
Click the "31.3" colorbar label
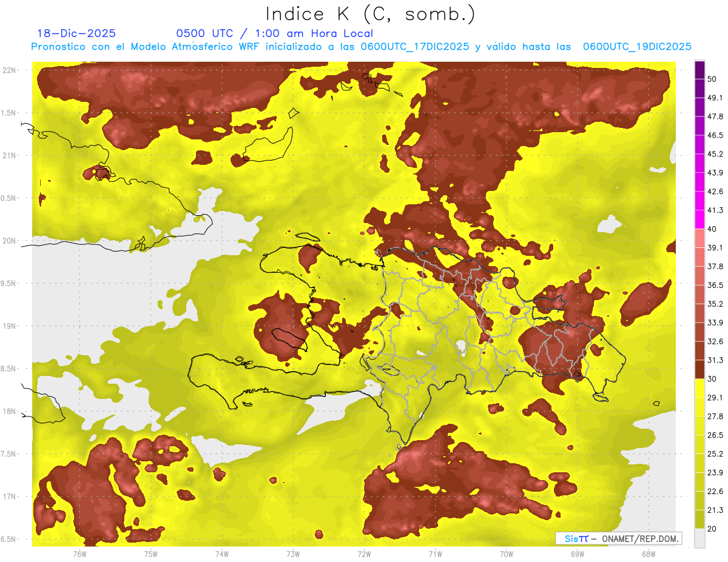pyautogui.click(x=715, y=360)
